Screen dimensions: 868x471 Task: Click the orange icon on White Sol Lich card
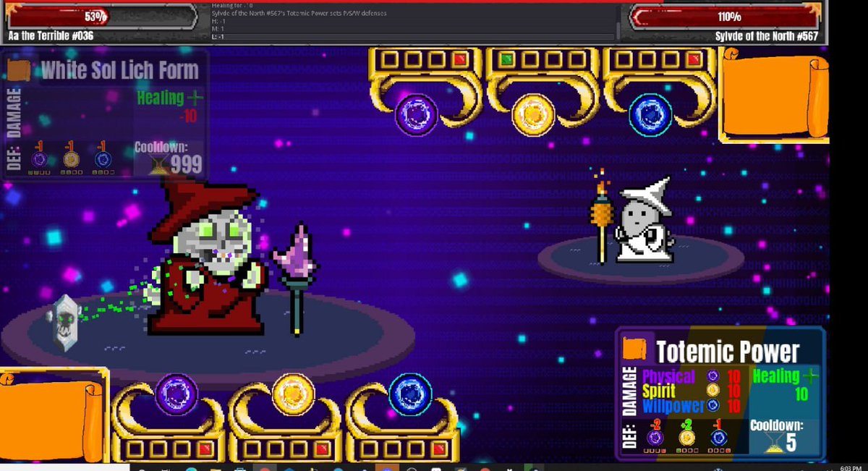(x=19, y=70)
